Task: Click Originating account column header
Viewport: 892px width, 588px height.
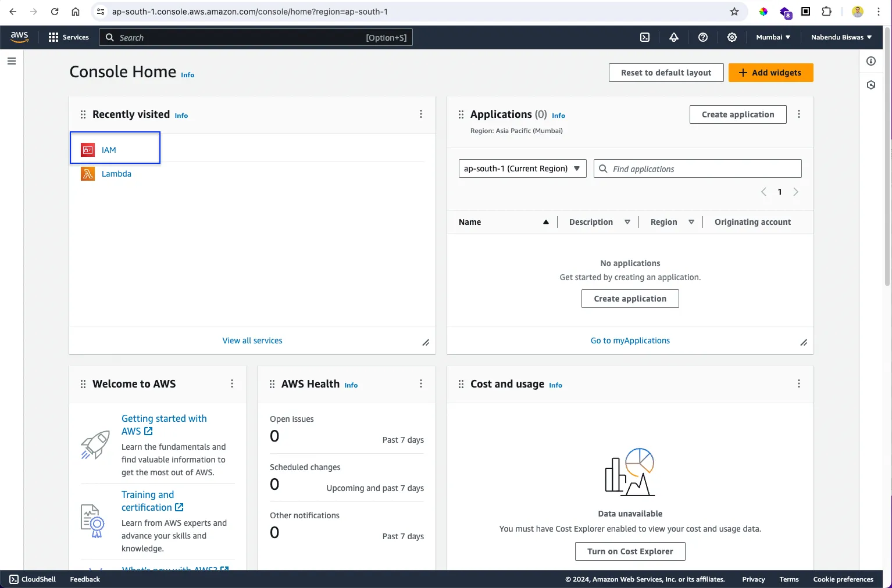Action: [x=753, y=222]
